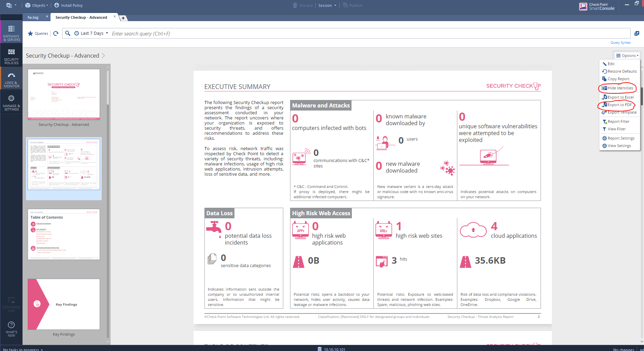Viewport: 644px width, 351px height.
Task: Click Publish button
Action: (353, 5)
